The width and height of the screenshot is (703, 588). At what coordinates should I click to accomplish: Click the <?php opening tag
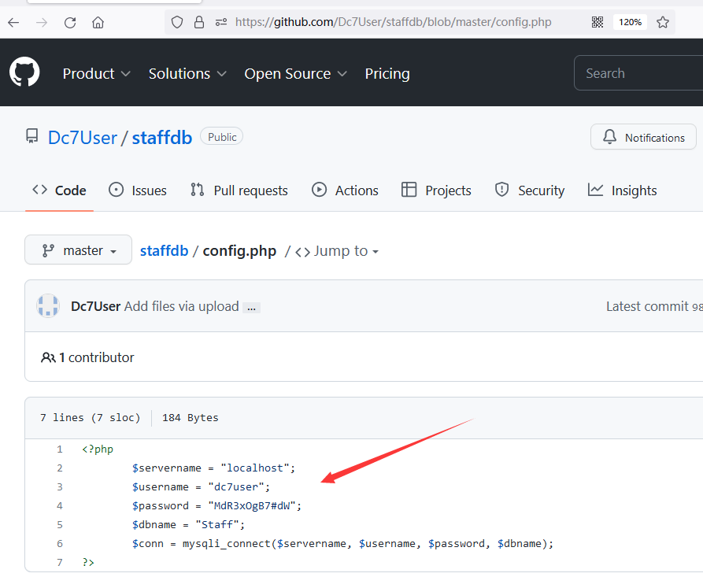coord(98,449)
